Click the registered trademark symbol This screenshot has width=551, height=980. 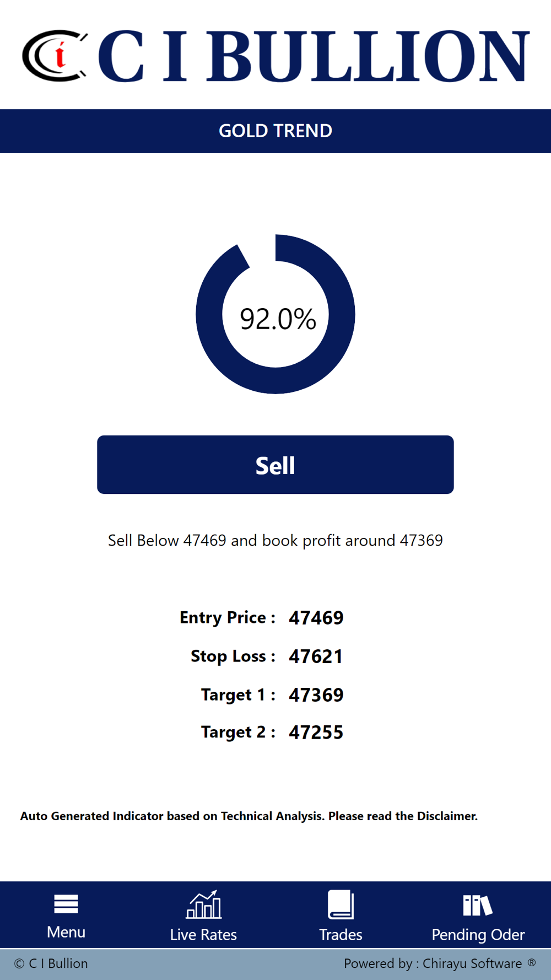(532, 962)
